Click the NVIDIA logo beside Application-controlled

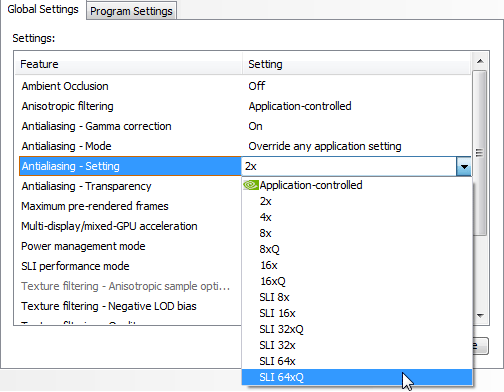[x=251, y=185]
